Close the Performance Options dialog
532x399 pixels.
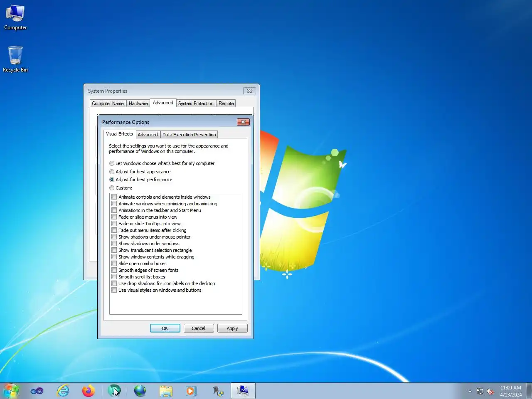tap(243, 122)
